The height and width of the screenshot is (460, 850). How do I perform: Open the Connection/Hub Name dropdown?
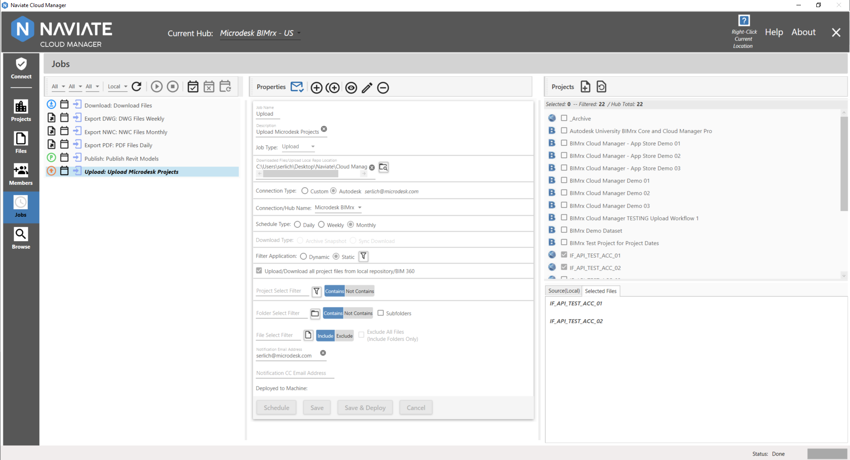[x=338, y=208]
